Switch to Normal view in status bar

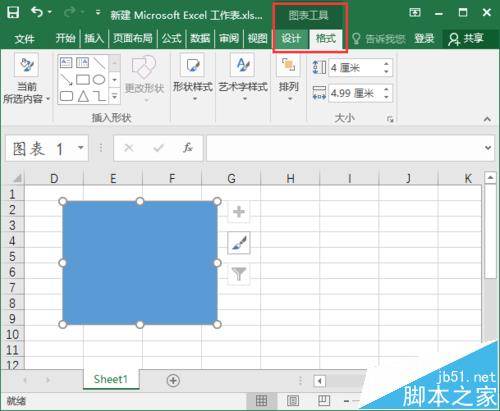(x=261, y=400)
